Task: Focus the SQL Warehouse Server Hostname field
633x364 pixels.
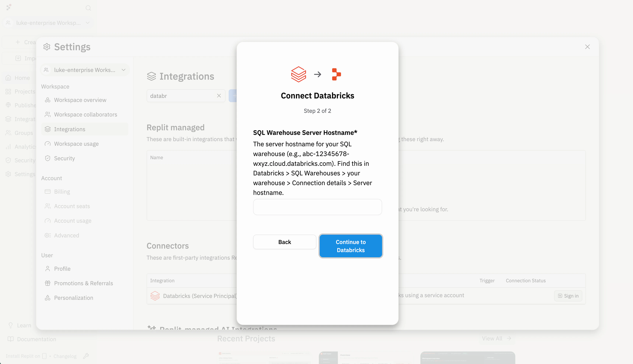Action: point(317,207)
